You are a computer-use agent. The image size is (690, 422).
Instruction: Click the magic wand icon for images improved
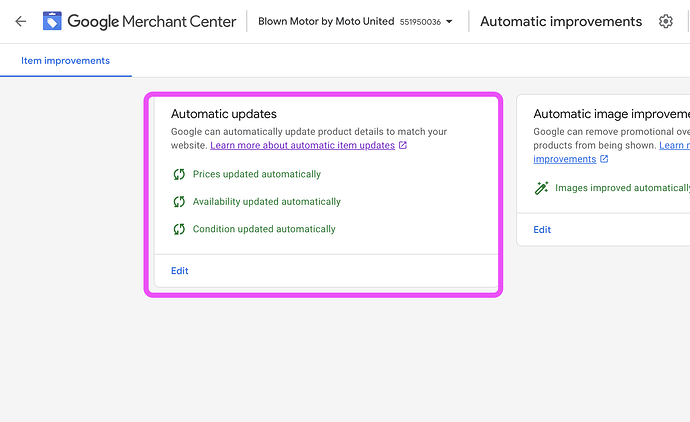pos(541,188)
